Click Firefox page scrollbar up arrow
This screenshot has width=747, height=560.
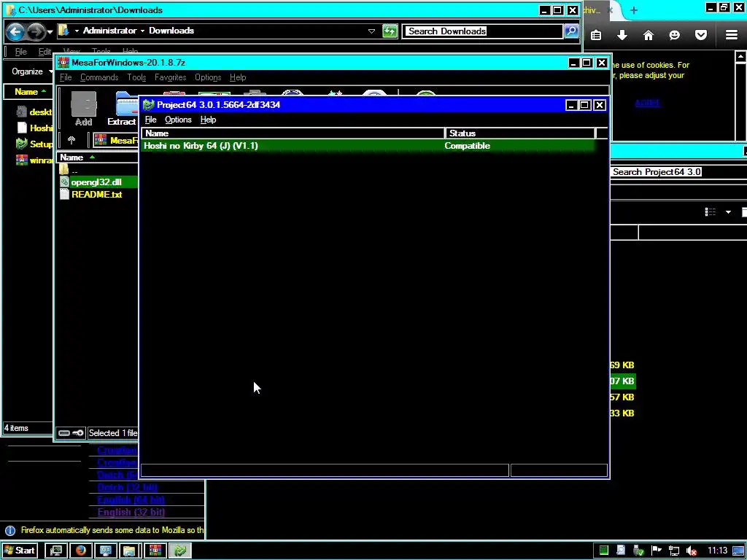741,57
